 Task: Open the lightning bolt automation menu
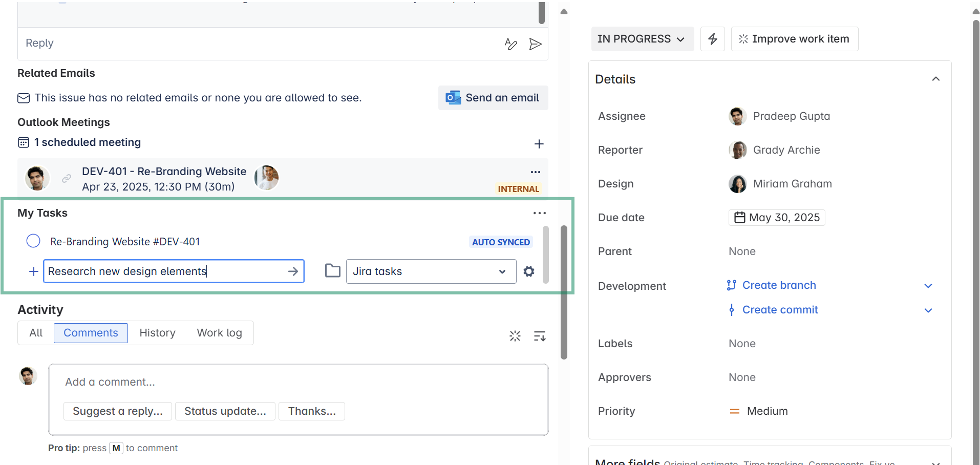click(712, 39)
